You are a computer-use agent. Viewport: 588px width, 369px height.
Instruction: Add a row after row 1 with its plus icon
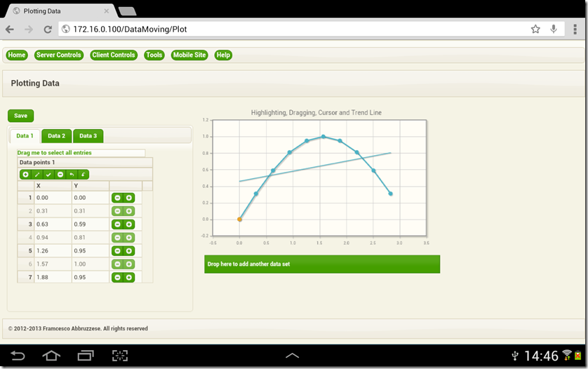click(129, 198)
